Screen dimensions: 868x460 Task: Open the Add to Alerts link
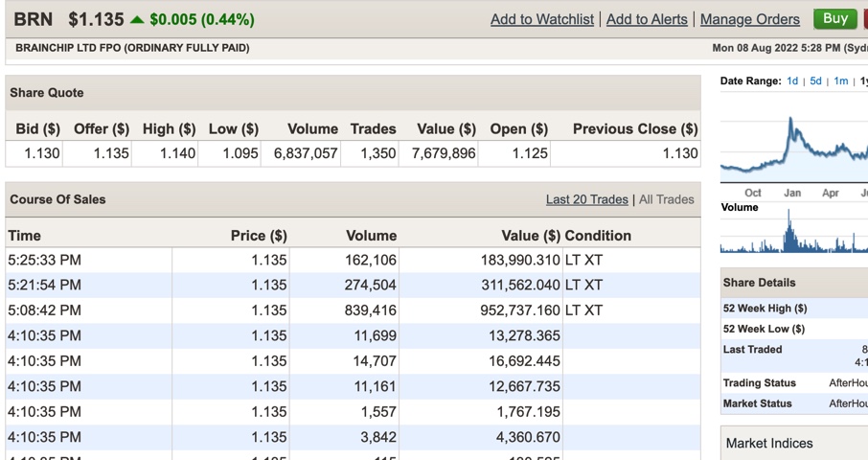click(647, 19)
